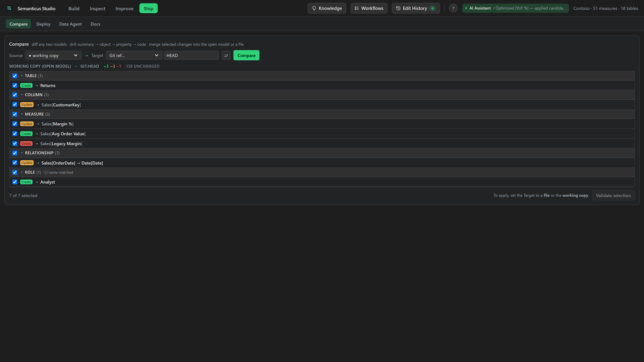Click the Semanticus Studio logo icon
This screenshot has height=362, width=644.
click(10, 8)
